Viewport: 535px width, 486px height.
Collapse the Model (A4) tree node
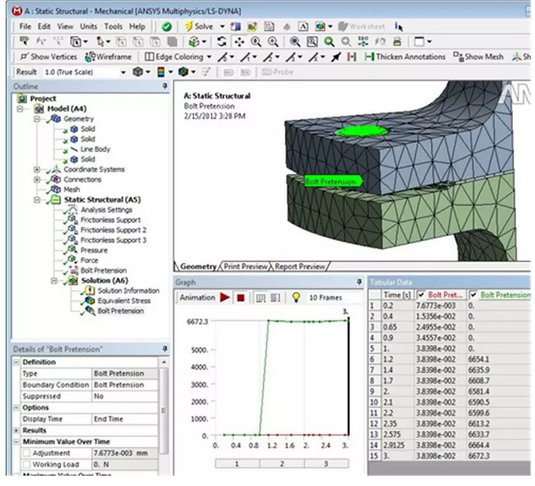(x=20, y=109)
